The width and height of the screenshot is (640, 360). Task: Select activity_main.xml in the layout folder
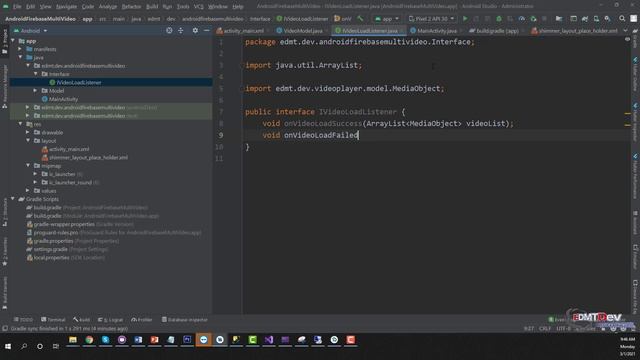69,149
